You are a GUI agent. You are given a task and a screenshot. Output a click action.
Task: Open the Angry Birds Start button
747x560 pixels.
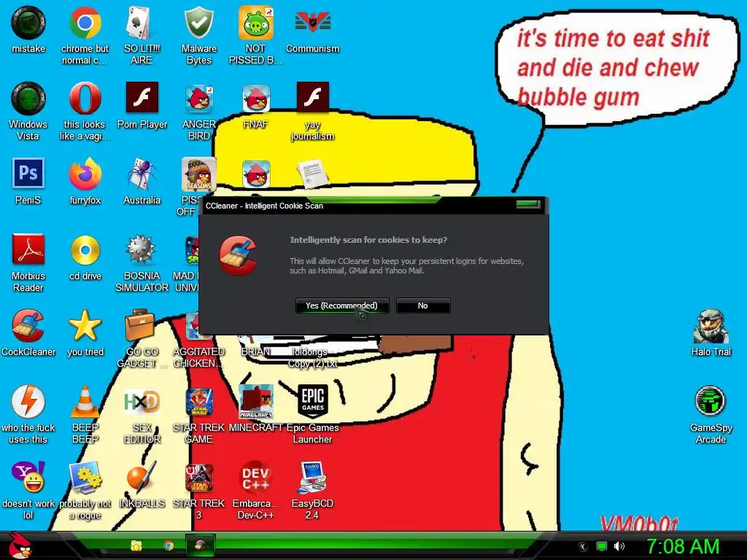pos(20,545)
